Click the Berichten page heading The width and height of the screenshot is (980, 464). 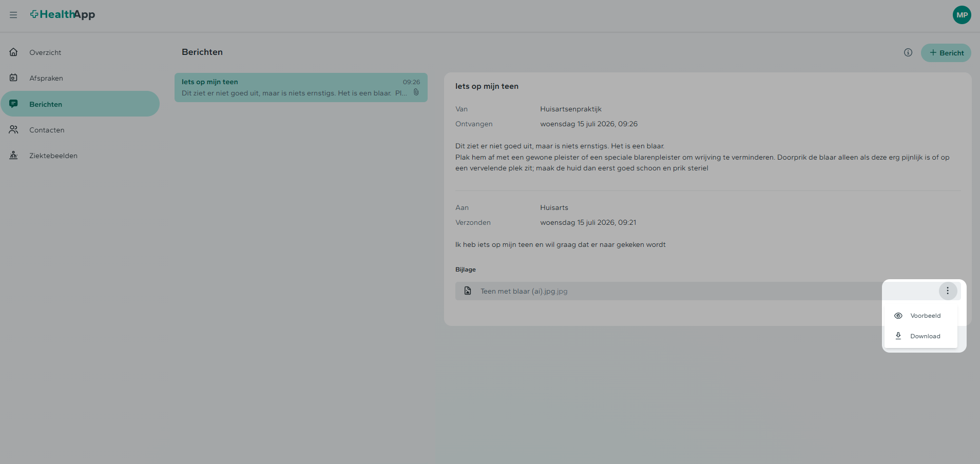pyautogui.click(x=202, y=52)
